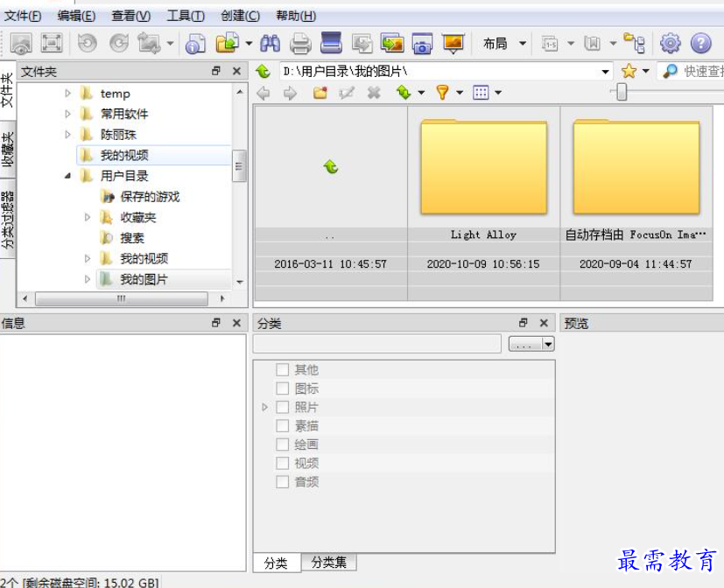Click the scanner icon
This screenshot has height=588, width=724.
point(331,43)
